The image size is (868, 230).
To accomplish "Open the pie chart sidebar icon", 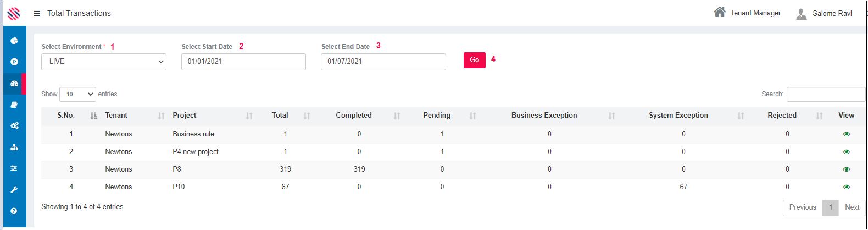I will [x=14, y=41].
